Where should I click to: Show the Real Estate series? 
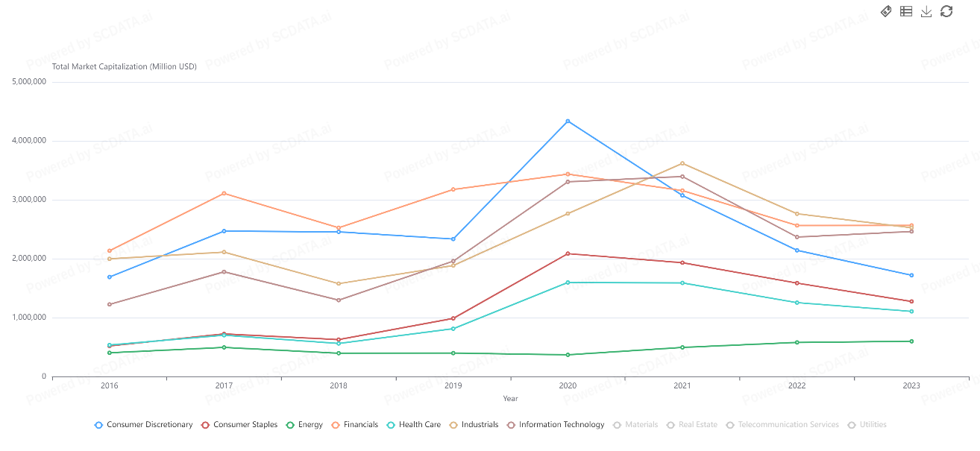click(x=691, y=425)
